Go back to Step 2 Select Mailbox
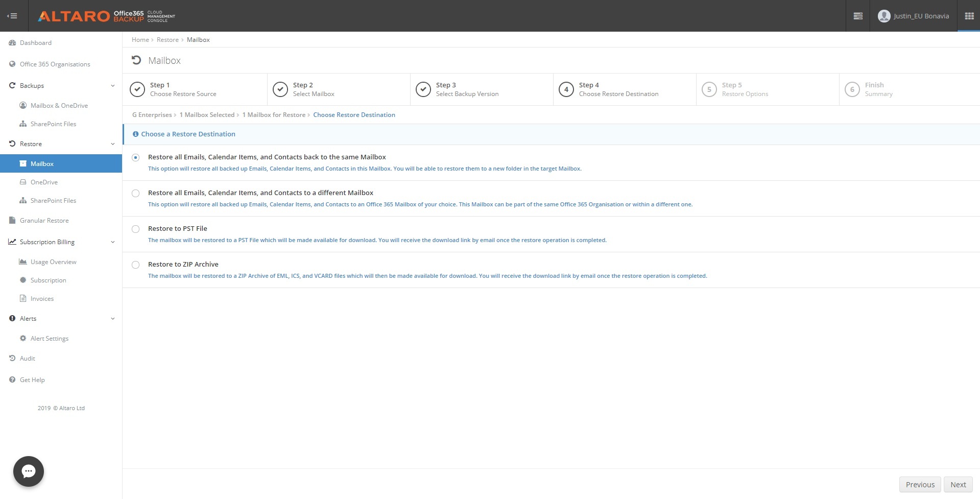This screenshot has height=499, width=980. (313, 89)
